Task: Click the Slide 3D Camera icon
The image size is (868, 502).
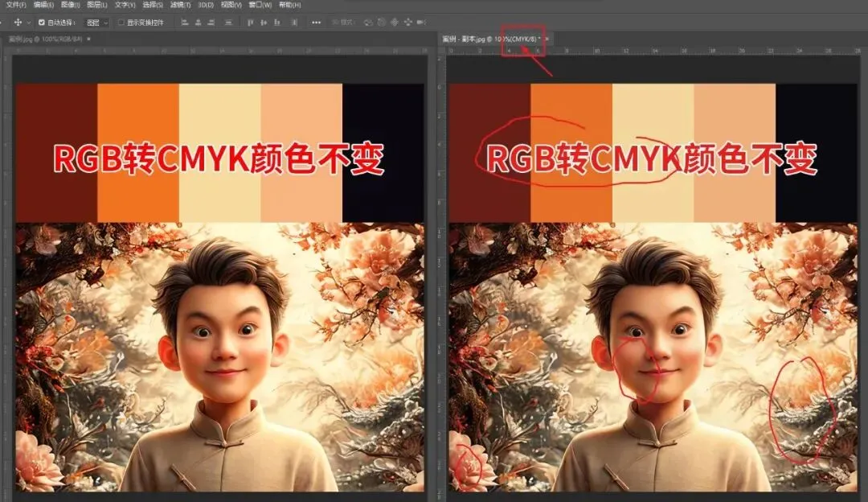Action: (x=407, y=23)
